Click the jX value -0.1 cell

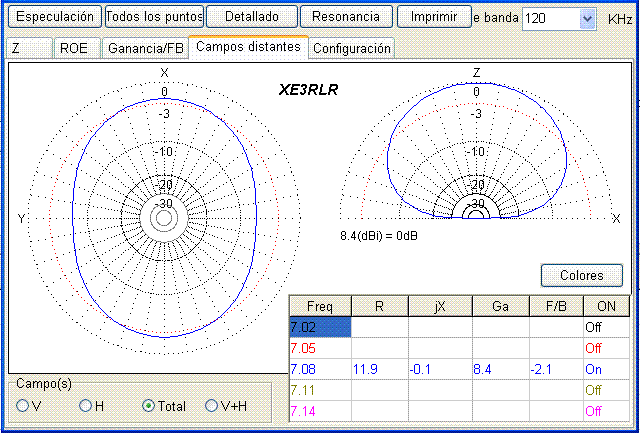click(440, 370)
